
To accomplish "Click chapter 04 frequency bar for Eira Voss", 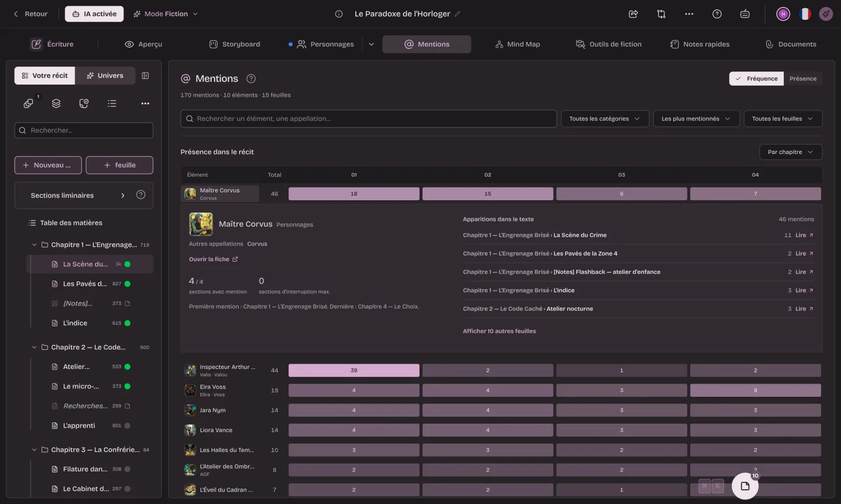I will 755,390.
